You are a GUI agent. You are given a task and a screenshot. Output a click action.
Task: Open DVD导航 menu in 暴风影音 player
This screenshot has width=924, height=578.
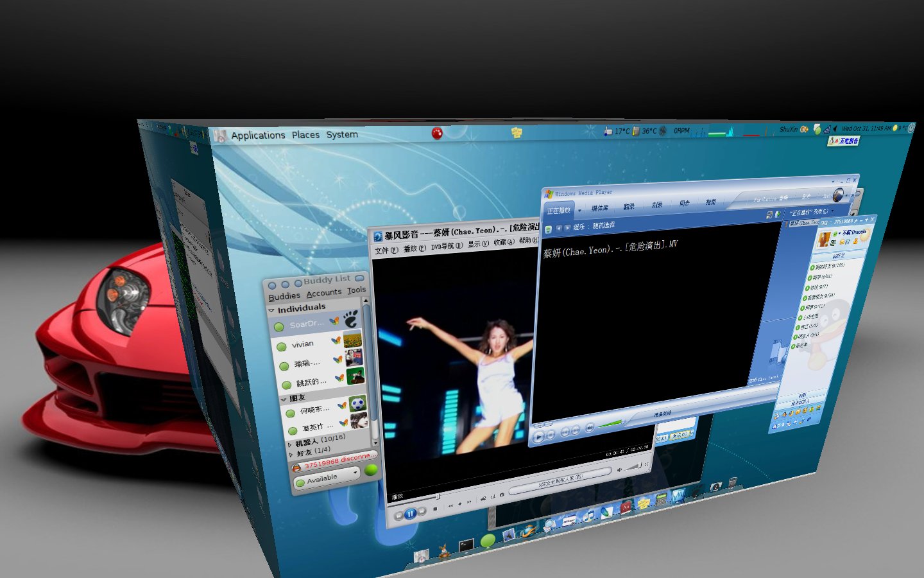tap(447, 245)
